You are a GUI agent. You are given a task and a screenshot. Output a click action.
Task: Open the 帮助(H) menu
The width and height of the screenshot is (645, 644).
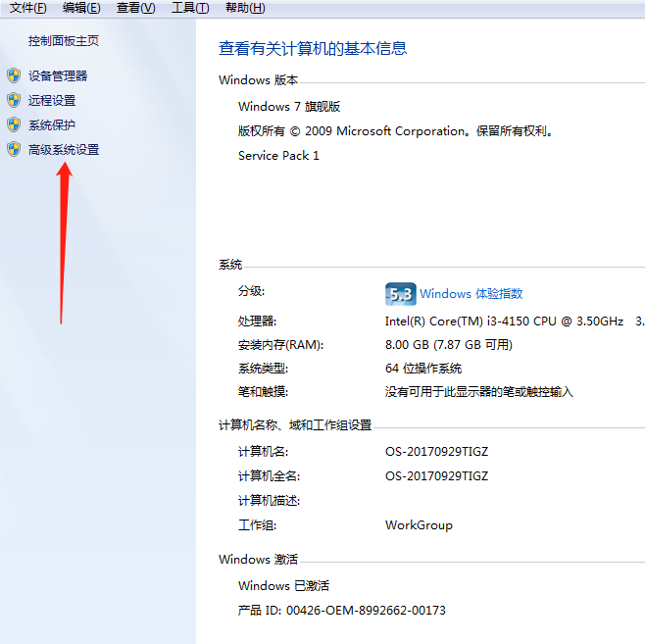(245, 8)
